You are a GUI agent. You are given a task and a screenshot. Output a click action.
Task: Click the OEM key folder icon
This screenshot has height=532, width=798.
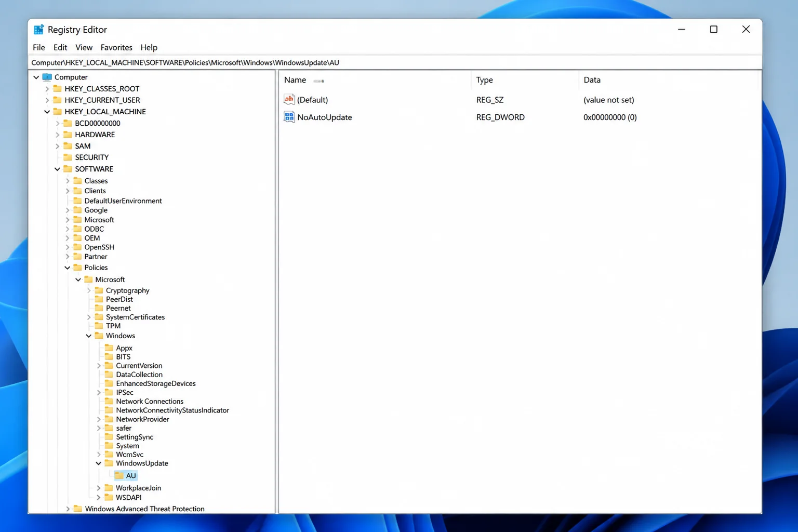point(77,238)
